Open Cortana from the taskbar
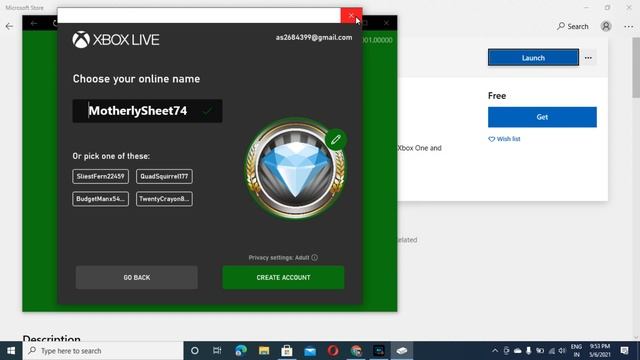640x360 pixels. pyautogui.click(x=195, y=351)
